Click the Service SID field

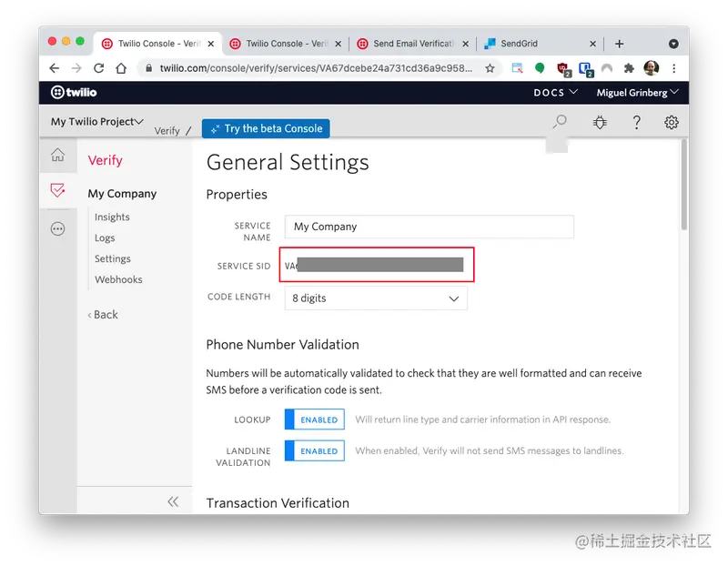coord(376,265)
